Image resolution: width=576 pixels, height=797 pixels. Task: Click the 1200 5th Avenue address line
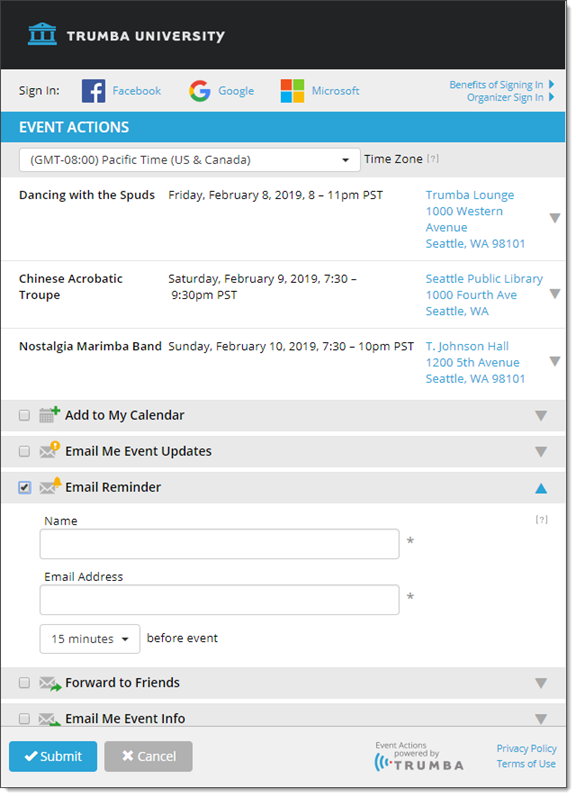pos(473,362)
